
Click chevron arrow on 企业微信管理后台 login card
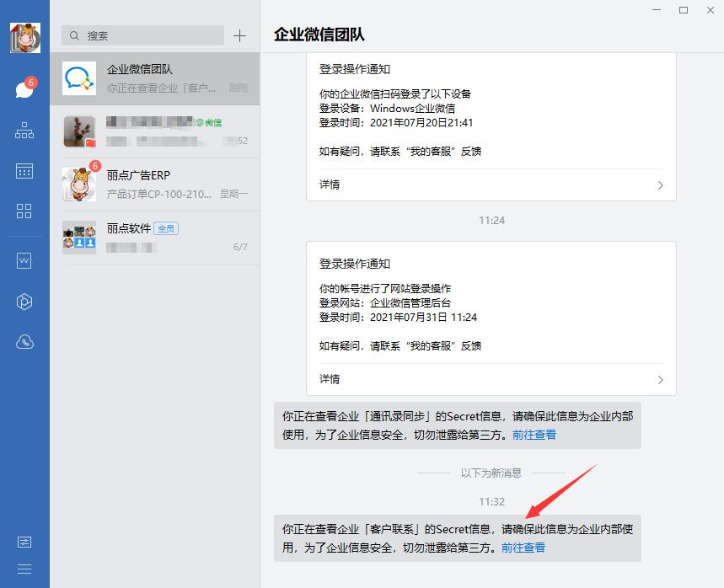pos(660,380)
